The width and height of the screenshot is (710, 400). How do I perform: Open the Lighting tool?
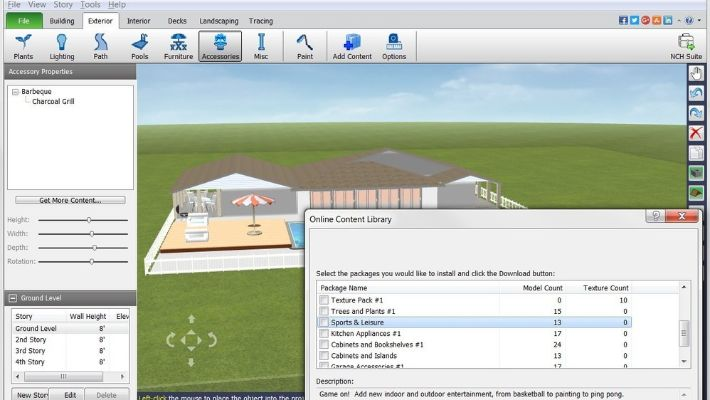pyautogui.click(x=62, y=46)
